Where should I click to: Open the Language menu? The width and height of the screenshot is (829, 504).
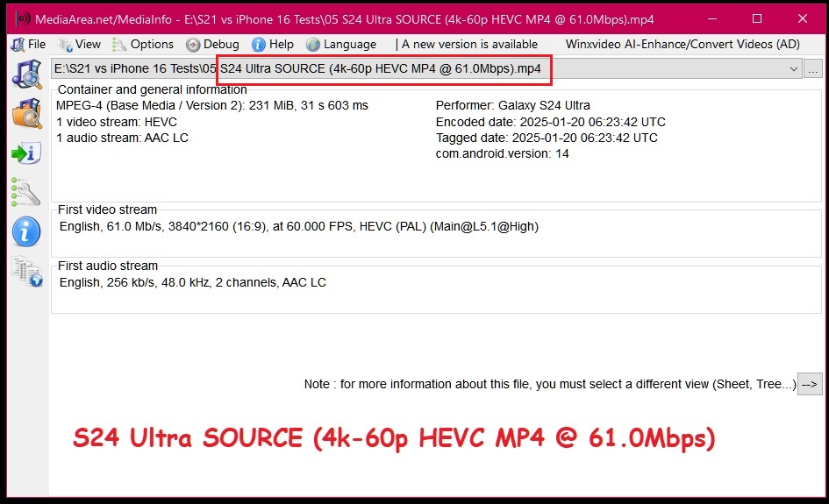[x=341, y=45]
